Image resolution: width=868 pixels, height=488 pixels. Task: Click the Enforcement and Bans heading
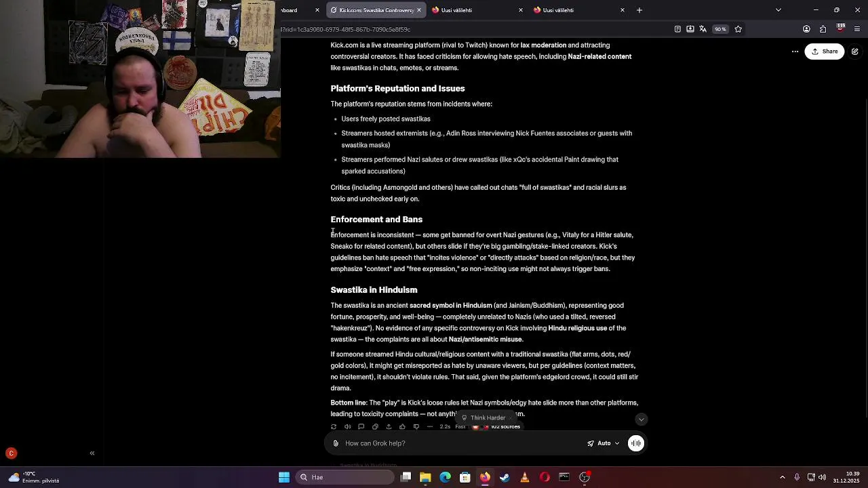click(x=376, y=220)
